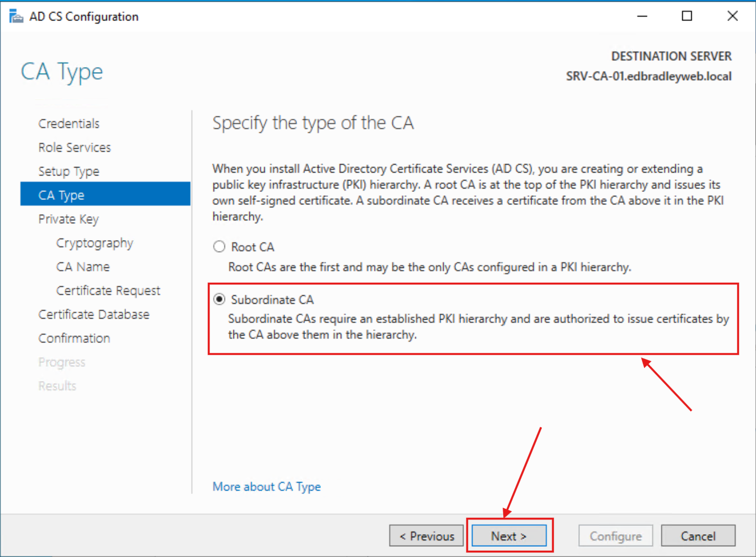Click the Next button to proceed
The width and height of the screenshot is (756, 557).
(508, 535)
